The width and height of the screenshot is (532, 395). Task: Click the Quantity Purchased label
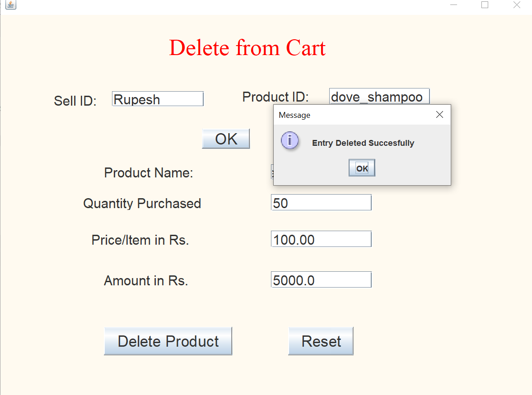point(142,204)
